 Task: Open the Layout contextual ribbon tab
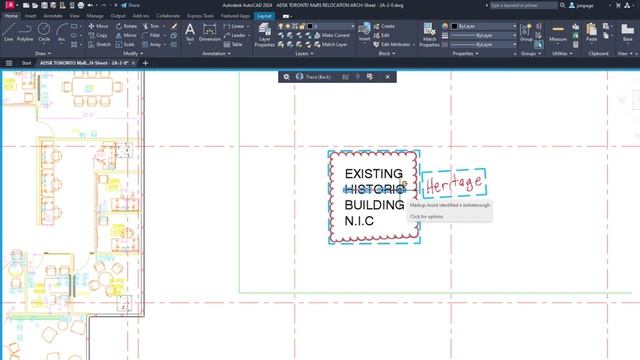coord(264,16)
